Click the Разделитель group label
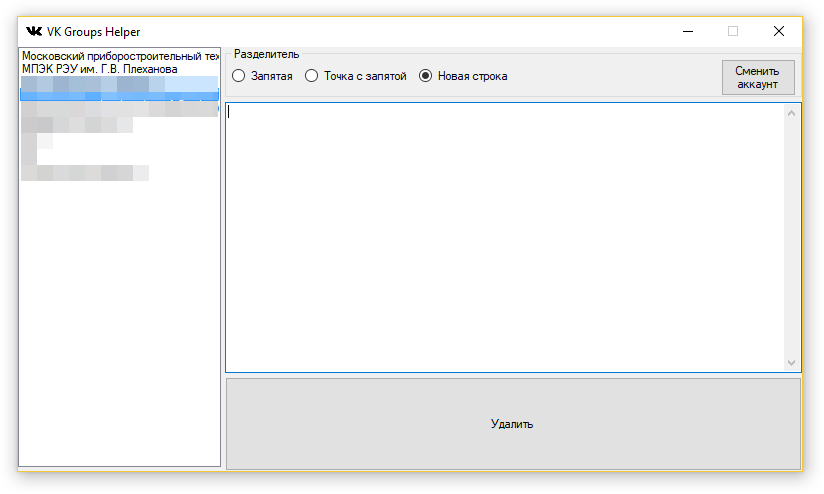This screenshot has height=494, width=824. [x=266, y=54]
